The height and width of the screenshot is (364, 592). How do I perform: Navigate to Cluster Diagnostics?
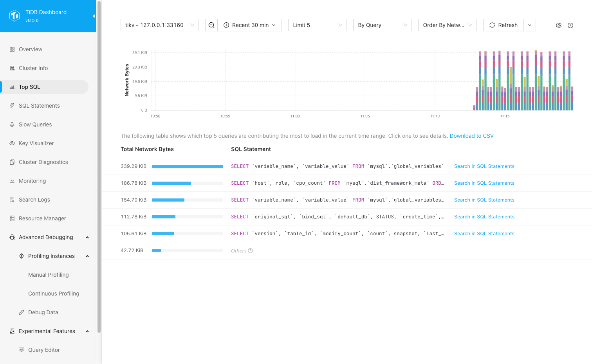43,162
